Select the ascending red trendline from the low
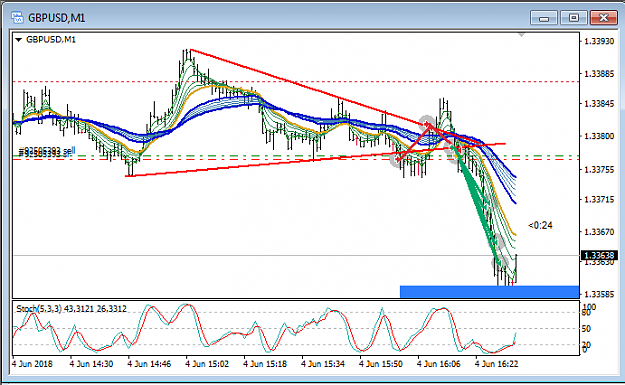The image size is (625, 385). pyautogui.click(x=315, y=160)
